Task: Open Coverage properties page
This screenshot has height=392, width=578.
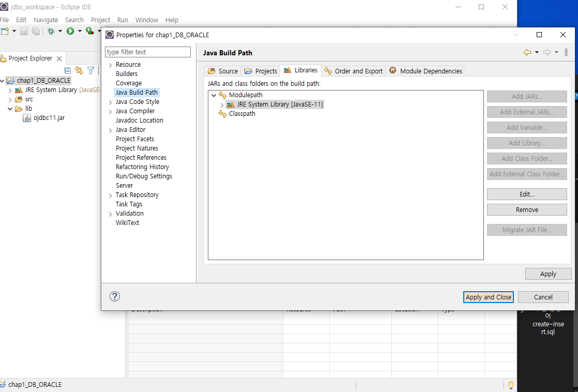Action: pos(129,83)
